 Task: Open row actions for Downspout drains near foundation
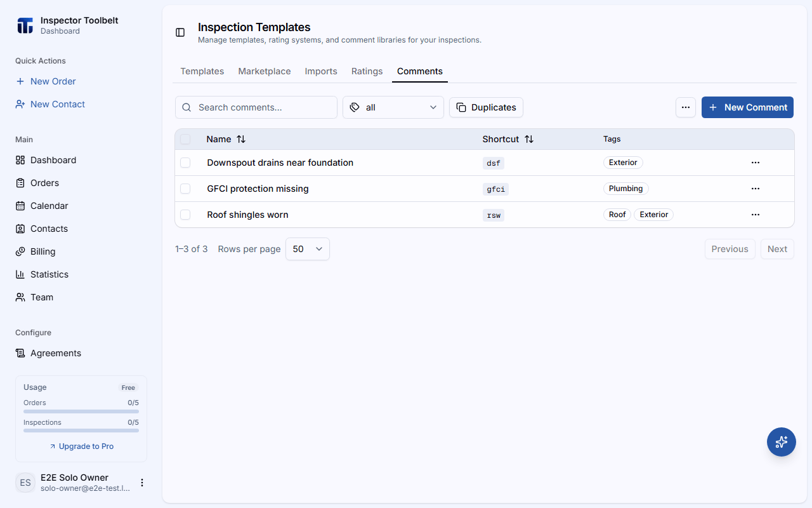click(x=756, y=163)
